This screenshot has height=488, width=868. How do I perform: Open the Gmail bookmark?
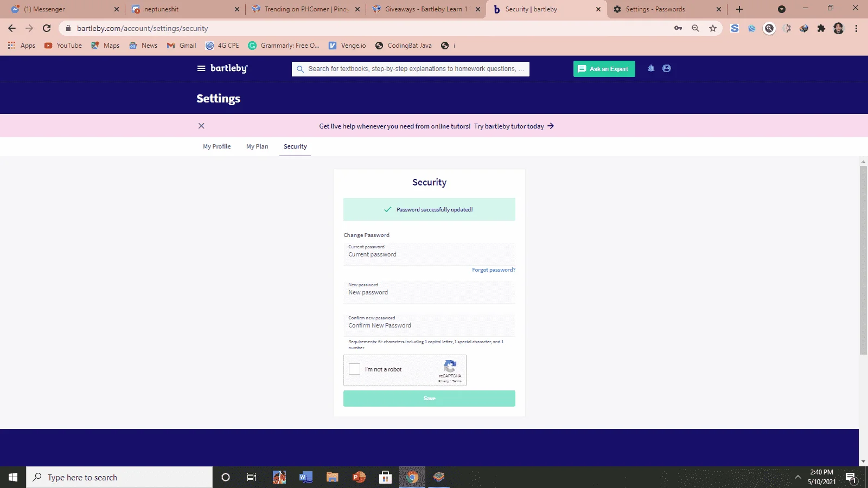click(x=182, y=46)
